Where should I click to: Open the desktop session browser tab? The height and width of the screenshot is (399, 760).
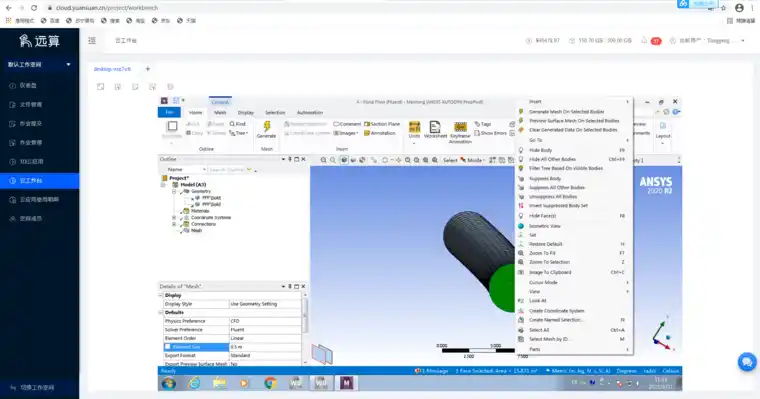(112, 69)
